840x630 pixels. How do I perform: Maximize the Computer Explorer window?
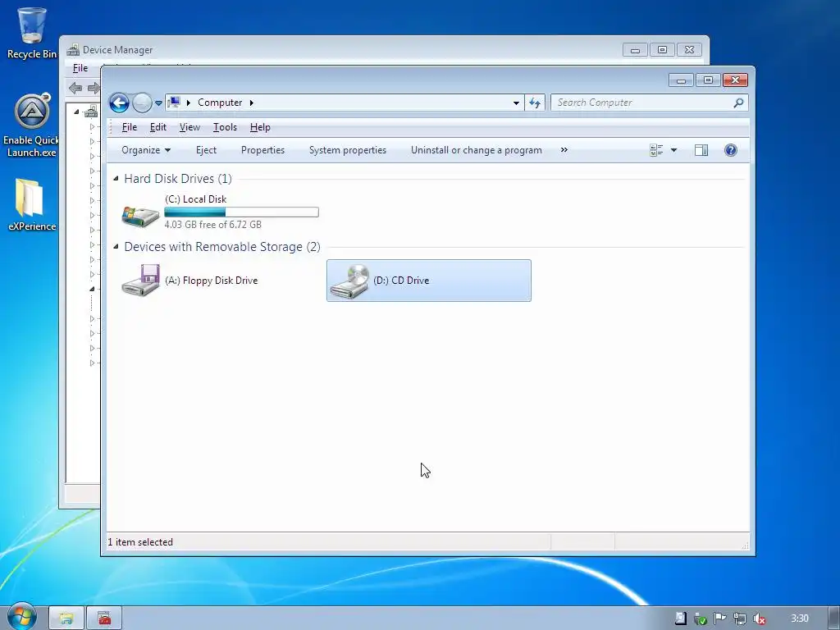pos(708,80)
